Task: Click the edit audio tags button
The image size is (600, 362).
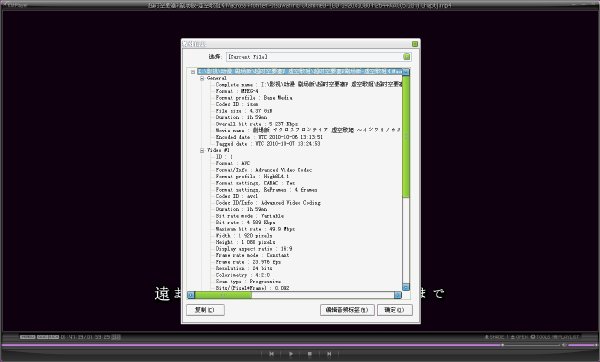Action: tap(347, 310)
